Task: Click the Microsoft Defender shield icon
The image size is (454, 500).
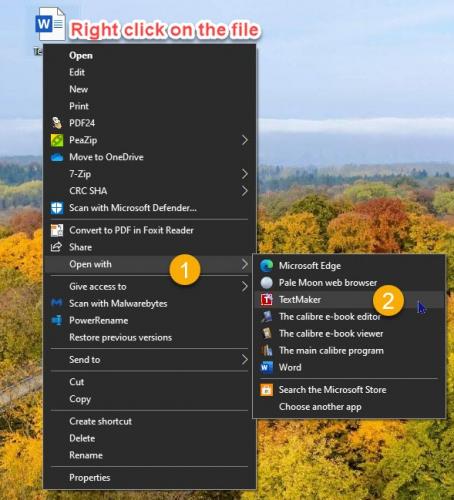Action: tap(57, 208)
